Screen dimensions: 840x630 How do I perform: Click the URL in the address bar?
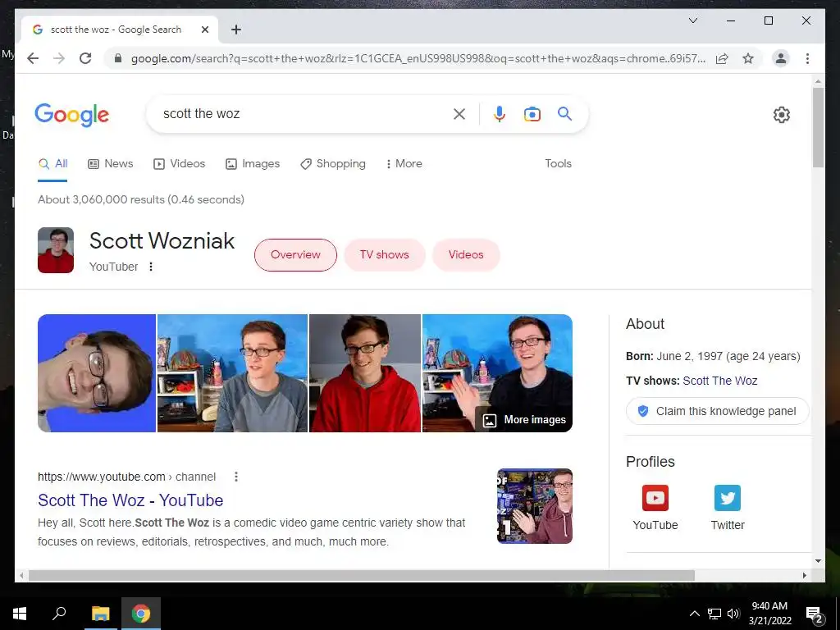(x=418, y=58)
